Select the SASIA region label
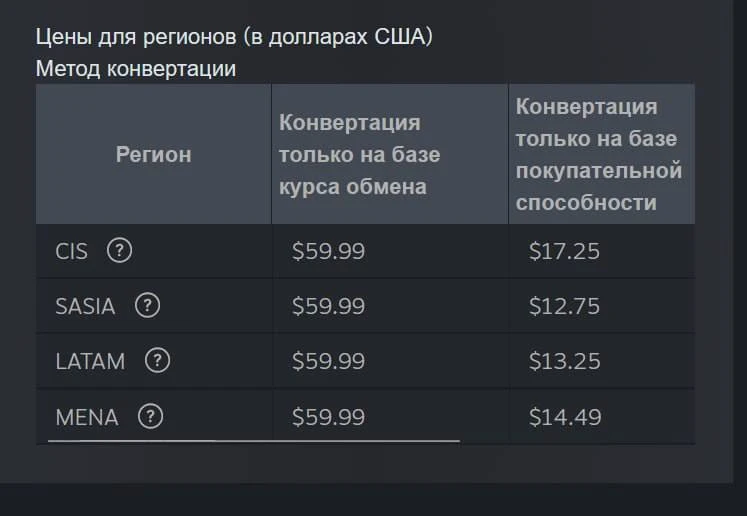Screen dimensions: 747x516 coord(85,306)
